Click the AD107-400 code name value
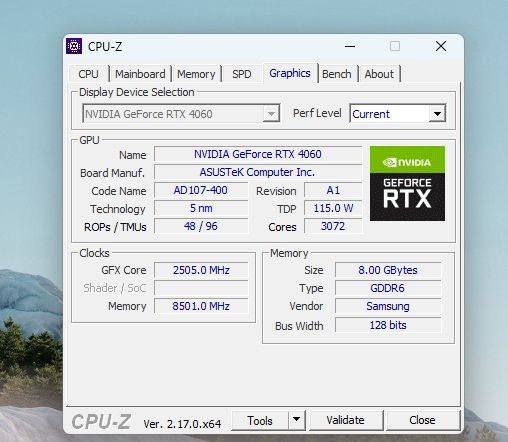 [x=201, y=190]
